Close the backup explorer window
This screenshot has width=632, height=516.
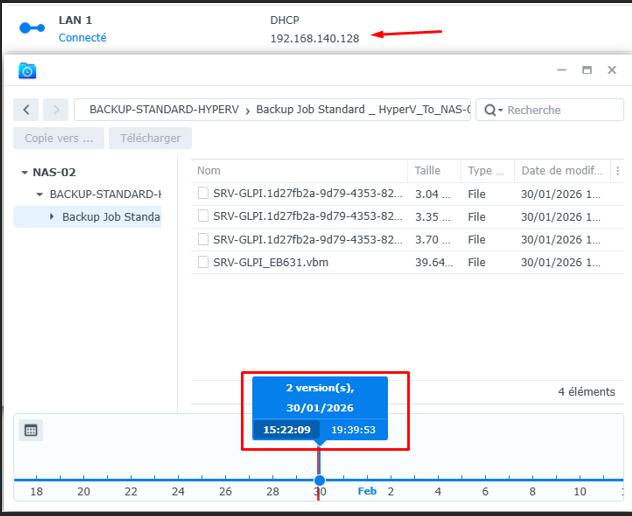point(612,70)
